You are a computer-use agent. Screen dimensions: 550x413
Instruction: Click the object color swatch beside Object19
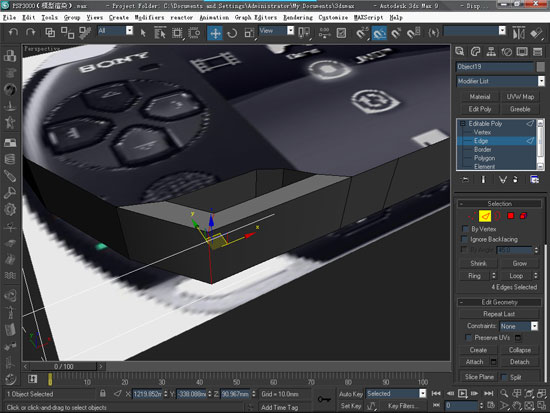click(541, 67)
